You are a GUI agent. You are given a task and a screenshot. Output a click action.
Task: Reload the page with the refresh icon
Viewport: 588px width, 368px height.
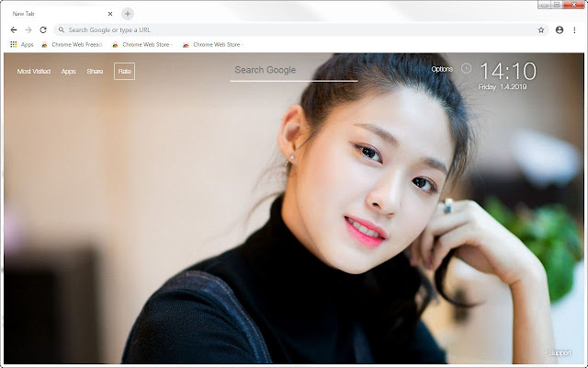point(43,30)
